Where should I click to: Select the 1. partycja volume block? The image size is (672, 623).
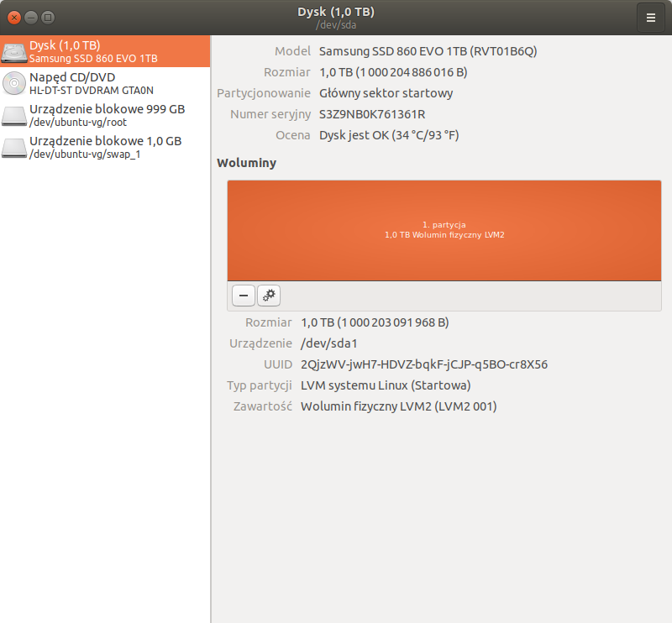[444, 231]
